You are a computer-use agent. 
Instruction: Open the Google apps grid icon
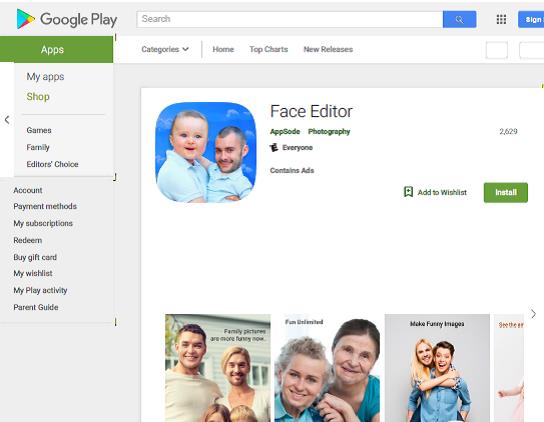[x=501, y=19]
